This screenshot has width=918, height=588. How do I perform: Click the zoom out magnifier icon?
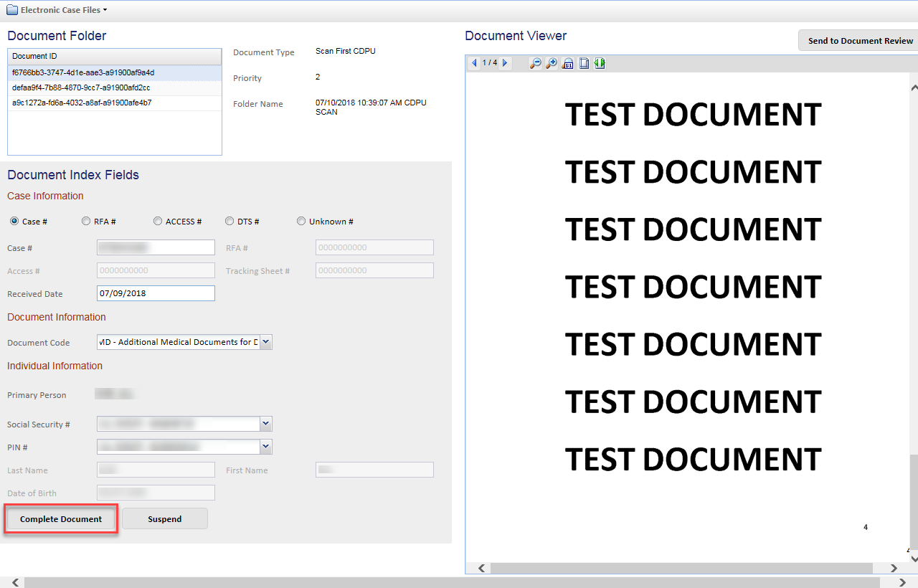click(535, 63)
